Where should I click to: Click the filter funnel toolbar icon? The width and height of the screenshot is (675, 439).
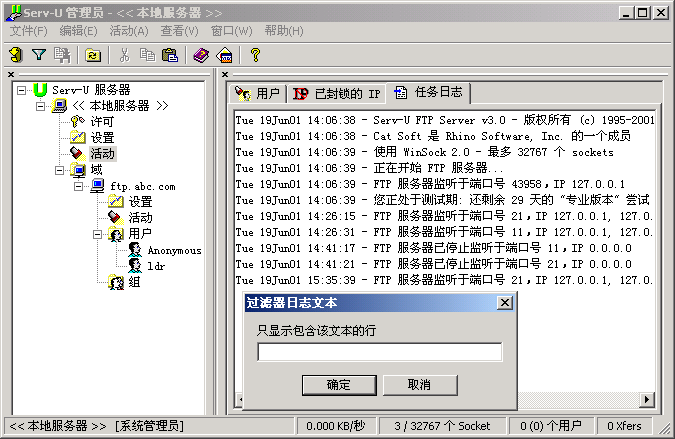(x=39, y=55)
